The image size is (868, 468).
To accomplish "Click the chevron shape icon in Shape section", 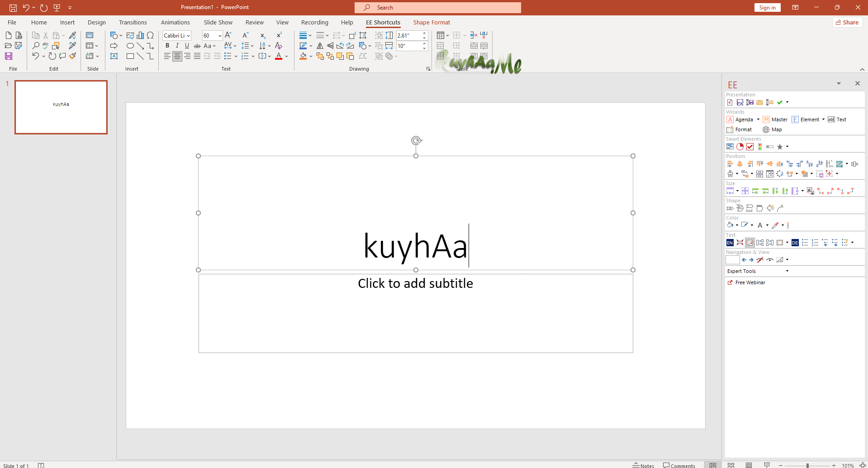I will tap(730, 208).
